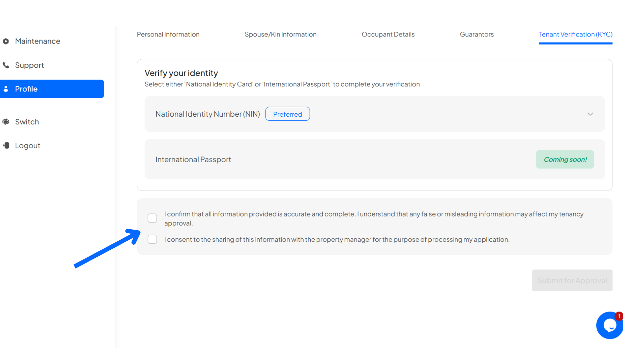Expand the National Identity Number chevron
Image resolution: width=644 pixels, height=362 pixels.
click(590, 114)
